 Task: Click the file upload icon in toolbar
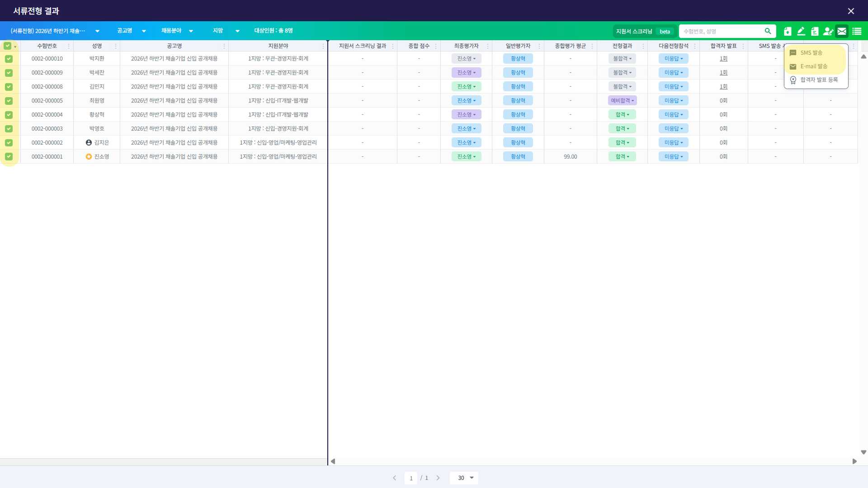788,31
